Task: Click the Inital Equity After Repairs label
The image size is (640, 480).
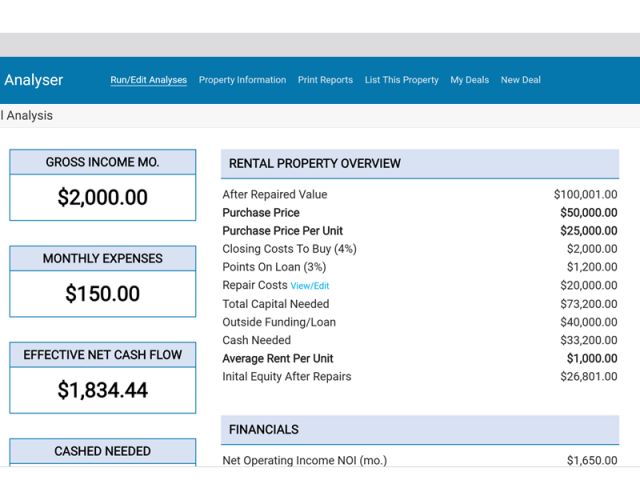Action: [x=287, y=377]
